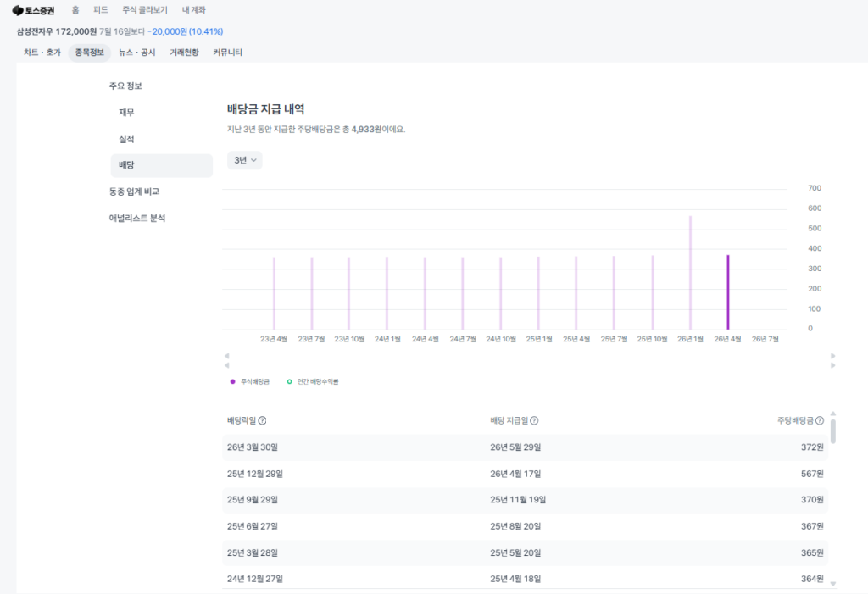The image size is (868, 594).
Task: Toggle 주식배당금 legend series
Action: pos(250,381)
